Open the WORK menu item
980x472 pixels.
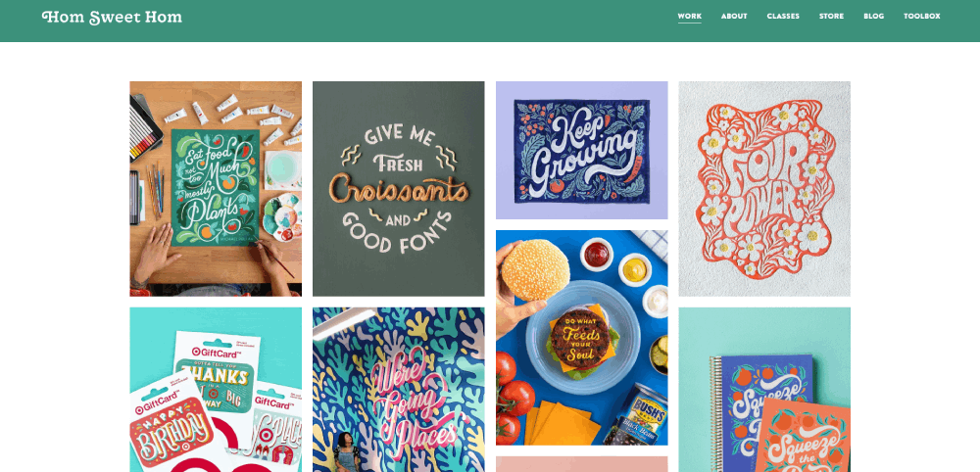point(689,17)
